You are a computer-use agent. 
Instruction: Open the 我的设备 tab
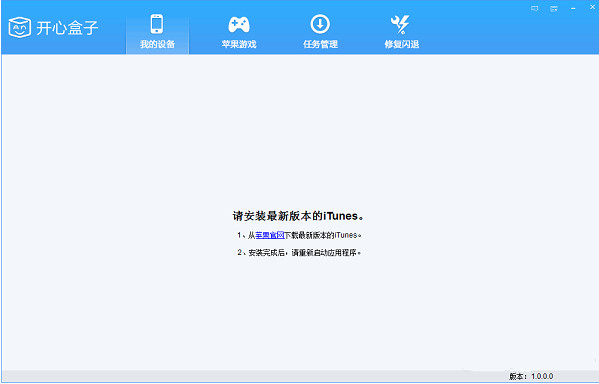point(157,32)
